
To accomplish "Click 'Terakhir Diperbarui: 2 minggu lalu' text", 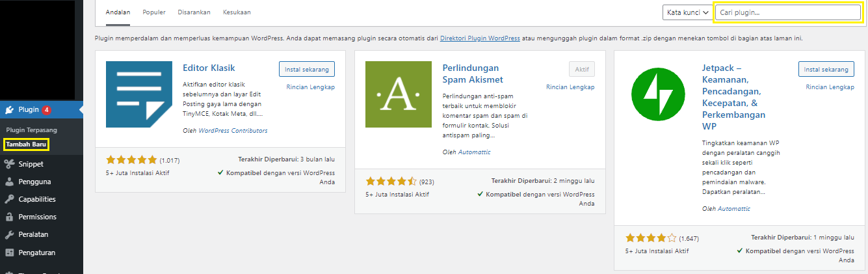I will (543, 181).
